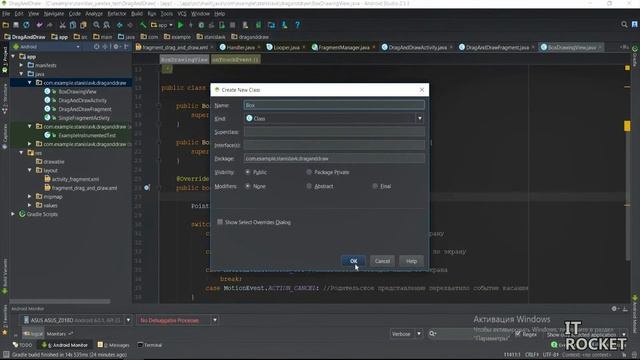
Task: Click the Open folder toolbar icon
Action: pyautogui.click(x=6, y=25)
